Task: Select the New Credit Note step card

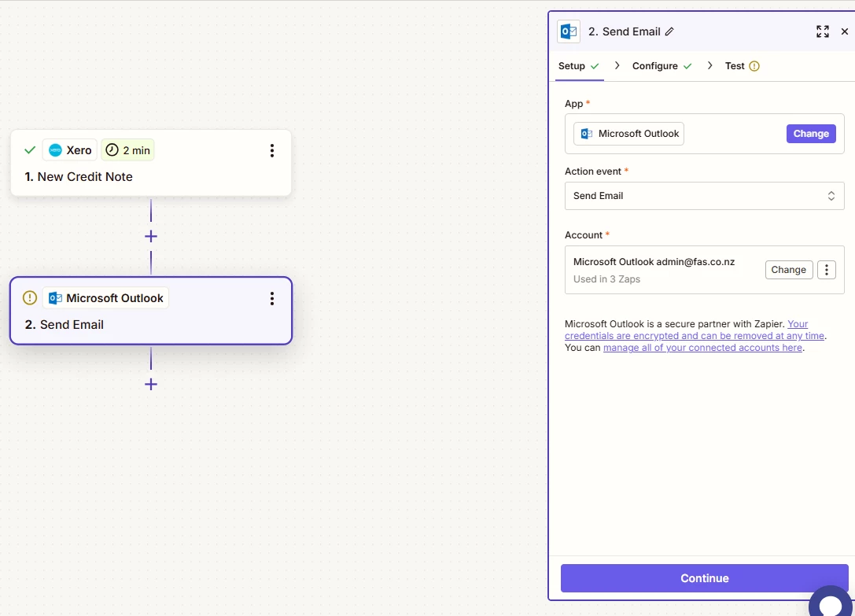Action: [x=151, y=163]
